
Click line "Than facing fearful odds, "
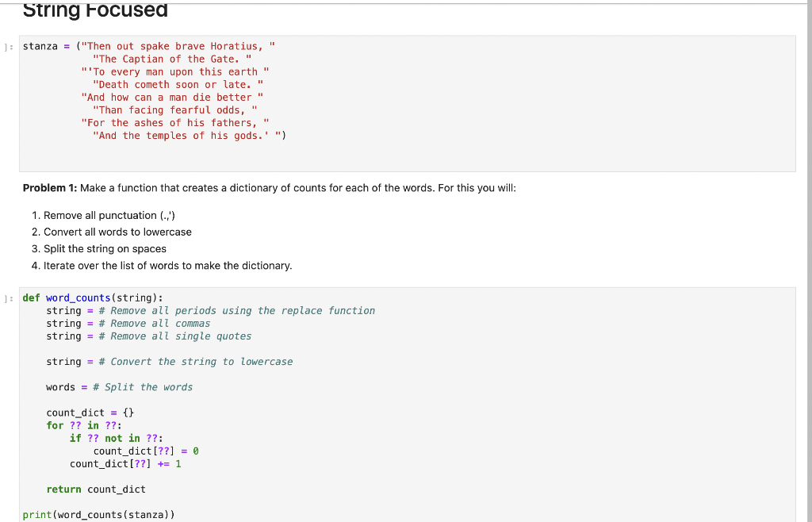point(175,109)
